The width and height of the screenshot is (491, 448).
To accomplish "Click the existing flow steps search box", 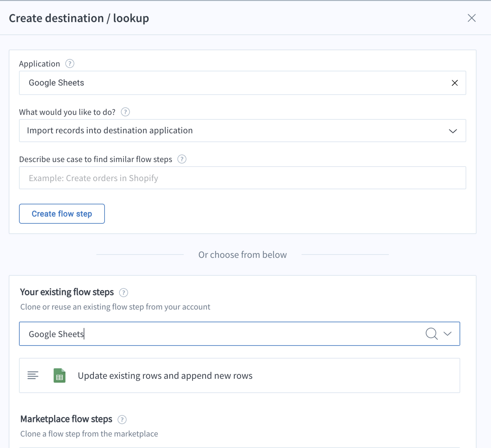I will [x=239, y=333].
